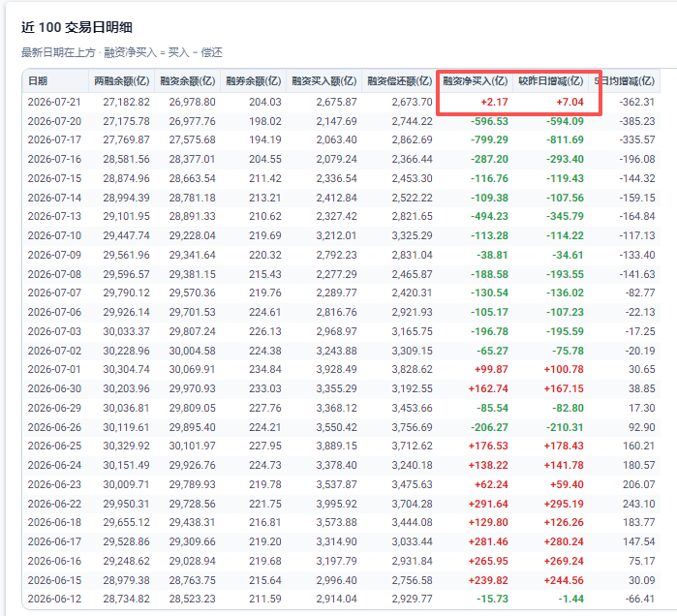The height and width of the screenshot is (616, 677).
Task: Select date cell 2026-07-21
Action: click(54, 103)
